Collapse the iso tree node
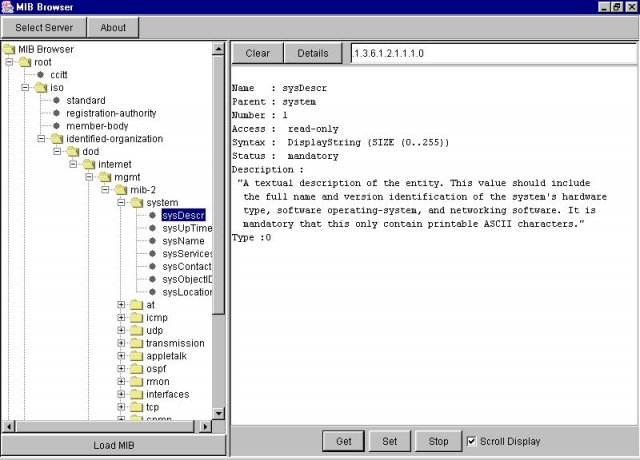 tap(25, 87)
